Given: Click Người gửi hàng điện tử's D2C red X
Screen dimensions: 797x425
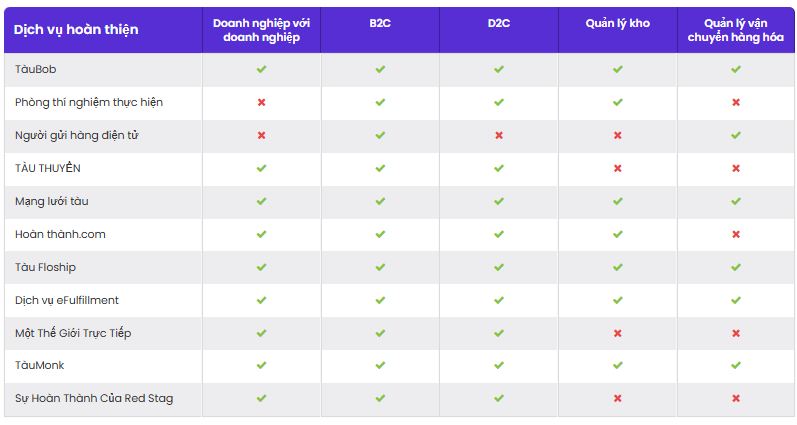Looking at the screenshot, I should (499, 135).
